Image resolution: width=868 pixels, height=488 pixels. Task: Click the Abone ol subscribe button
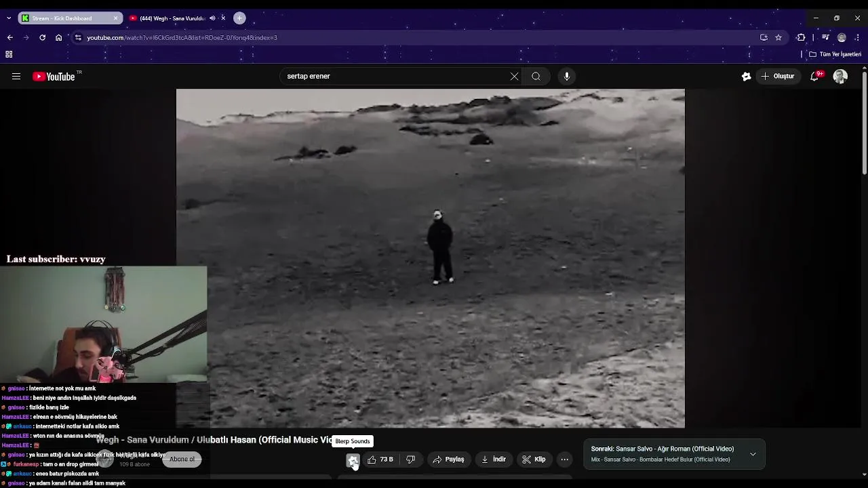tap(182, 460)
